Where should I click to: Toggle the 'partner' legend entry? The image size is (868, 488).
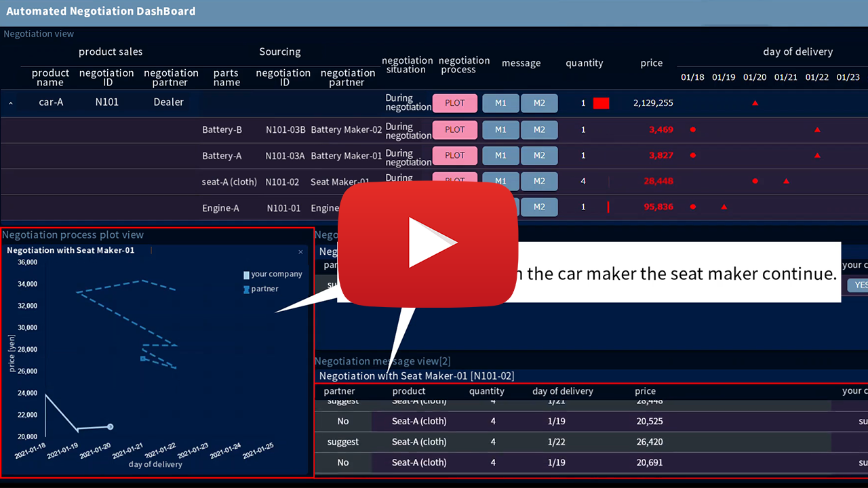261,288
